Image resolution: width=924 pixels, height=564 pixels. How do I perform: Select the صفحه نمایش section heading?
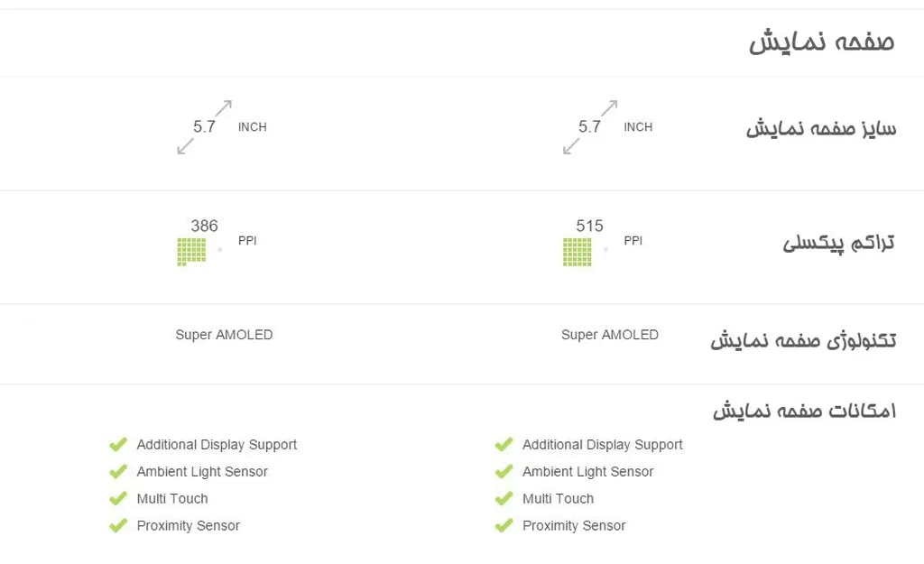821,42
